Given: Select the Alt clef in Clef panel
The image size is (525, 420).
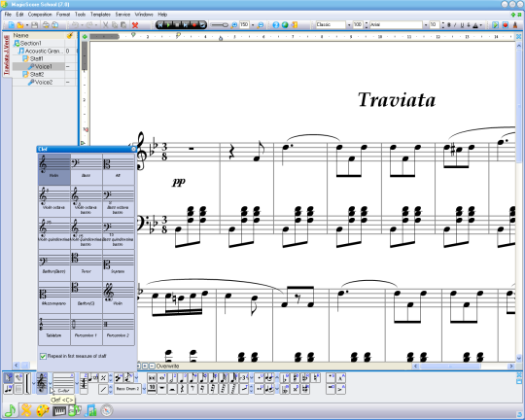Looking at the screenshot, I should click(x=119, y=169).
